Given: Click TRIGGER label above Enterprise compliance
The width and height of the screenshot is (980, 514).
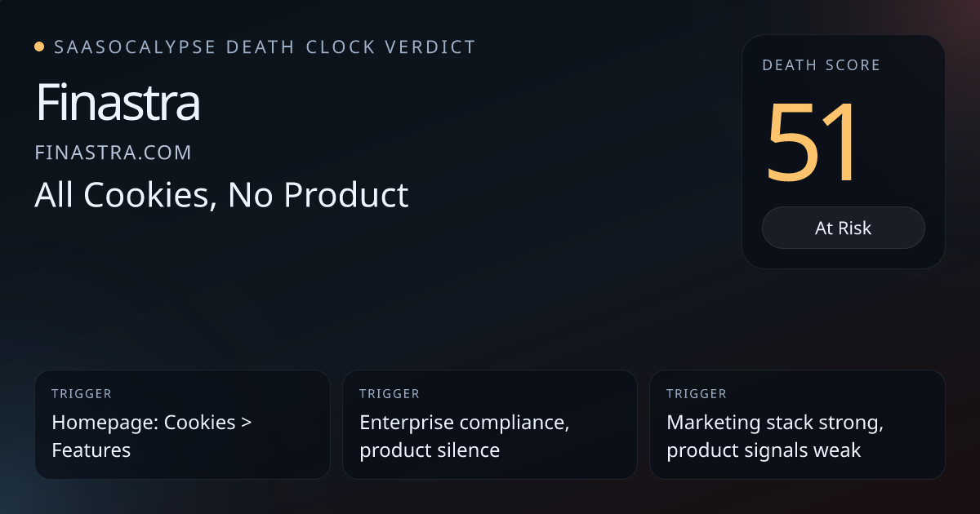Looking at the screenshot, I should click(x=390, y=394).
